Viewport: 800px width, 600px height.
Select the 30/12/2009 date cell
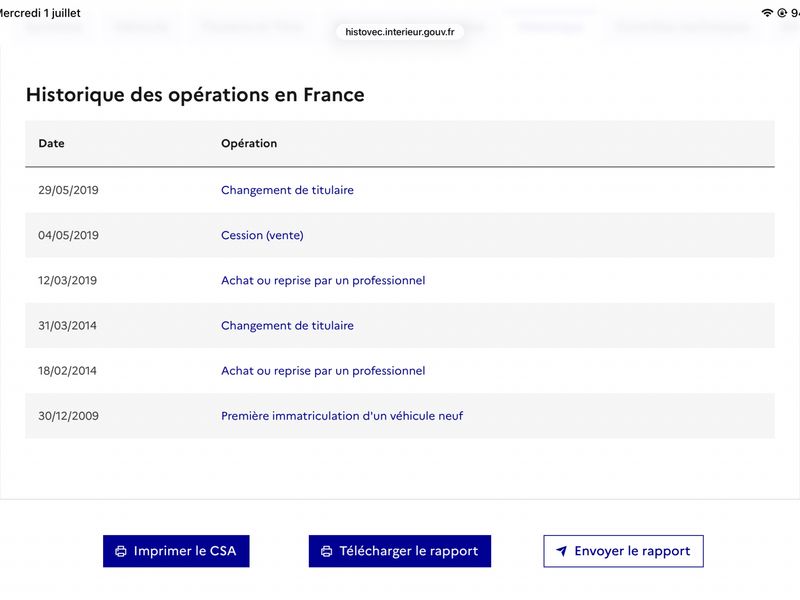tap(68, 416)
